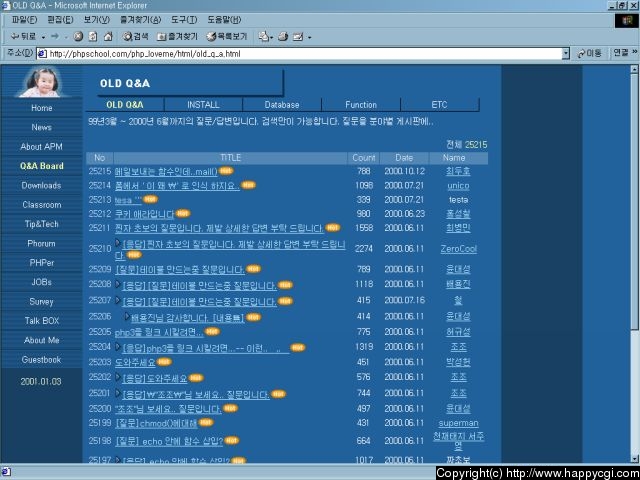640x480 pixels.
Task: Click author name superman
Action: click(x=458, y=423)
